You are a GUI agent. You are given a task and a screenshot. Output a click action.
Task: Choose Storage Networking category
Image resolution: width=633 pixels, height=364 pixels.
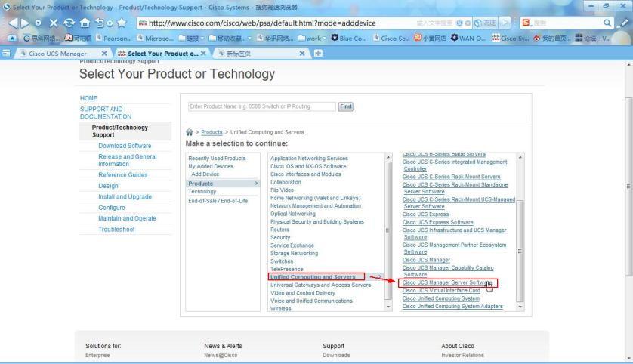(x=294, y=253)
